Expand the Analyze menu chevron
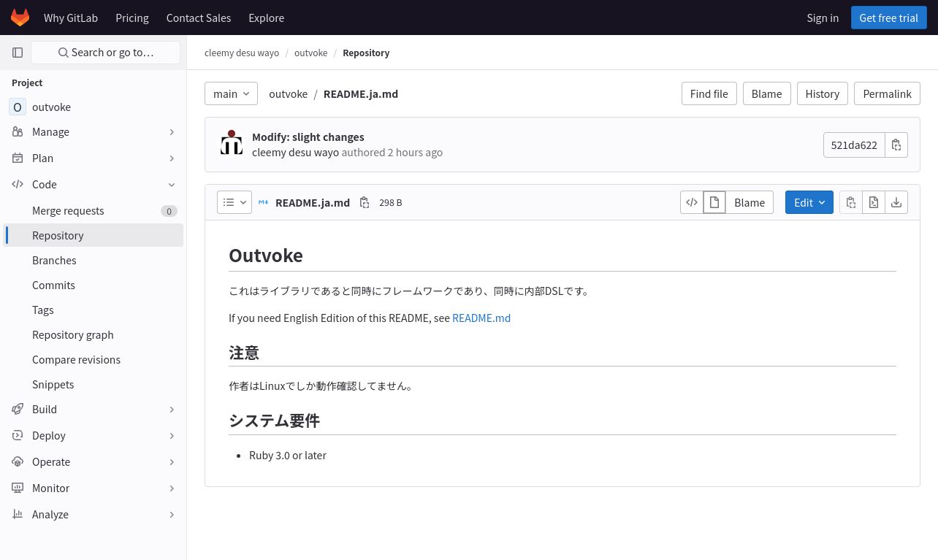Viewport: 938px width, 560px height. pos(172,515)
